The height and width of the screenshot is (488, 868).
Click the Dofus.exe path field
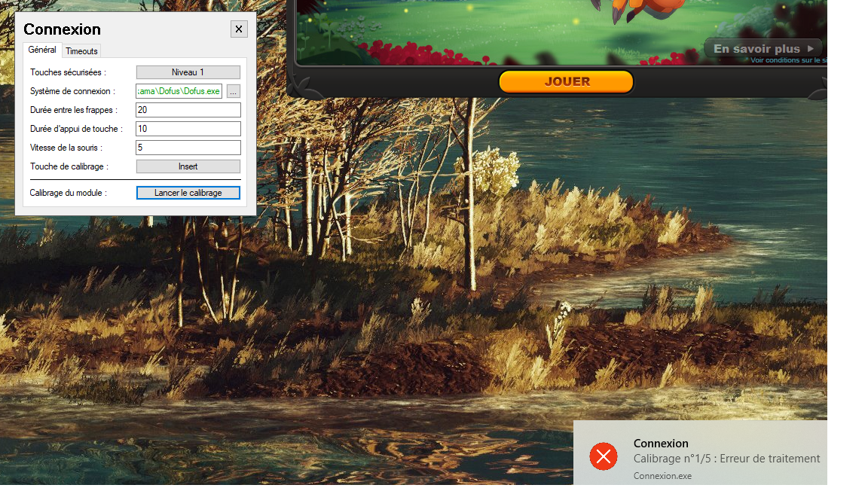(179, 91)
